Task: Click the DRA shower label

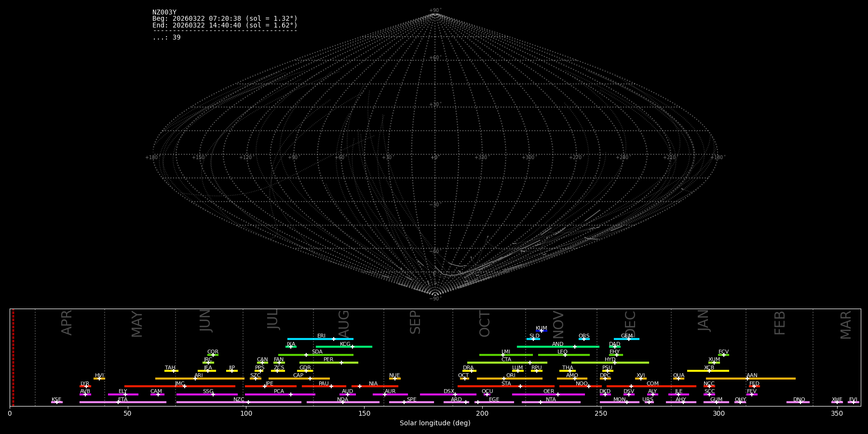Action: [x=468, y=368]
